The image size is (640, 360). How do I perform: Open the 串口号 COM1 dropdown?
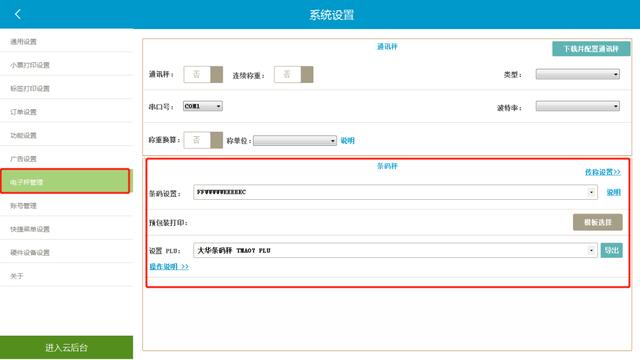[x=203, y=106]
